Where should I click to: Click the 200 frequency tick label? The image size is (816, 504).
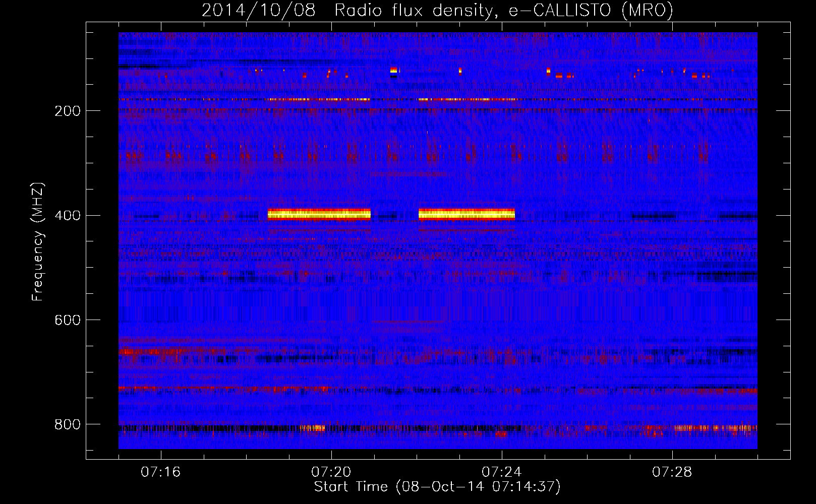tap(68, 111)
